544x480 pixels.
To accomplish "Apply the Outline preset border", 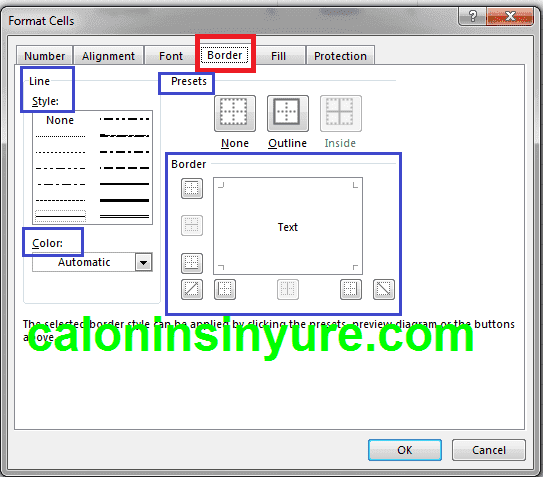I will coord(288,113).
